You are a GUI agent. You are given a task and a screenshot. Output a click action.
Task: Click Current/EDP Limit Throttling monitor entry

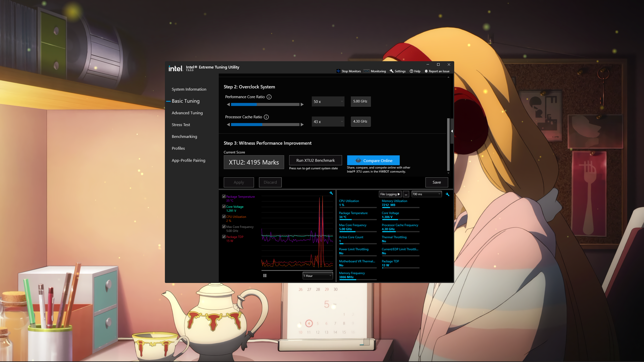coord(400,251)
